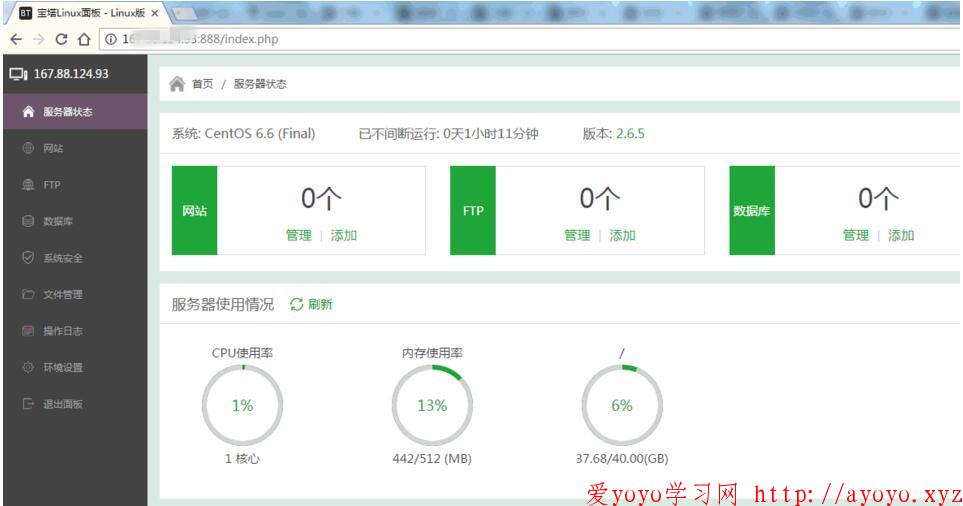This screenshot has height=506, width=963.
Task: Go to the browser home icon
Action: coord(84,39)
